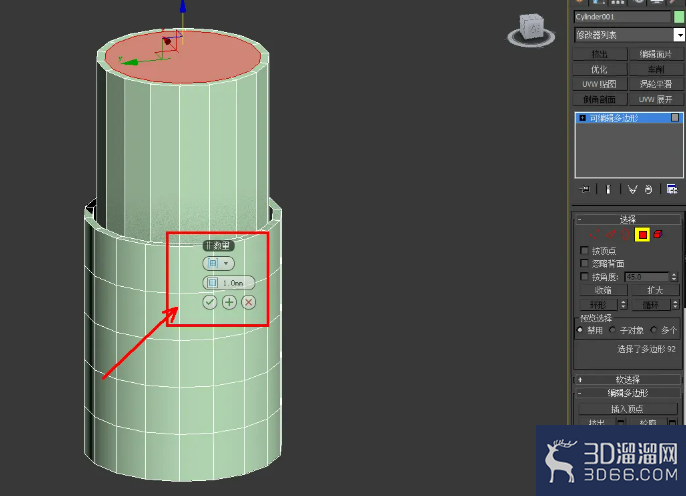Toggle the gray square on 可编辑多边形 row
This screenshot has width=686, height=496.
pos(675,118)
